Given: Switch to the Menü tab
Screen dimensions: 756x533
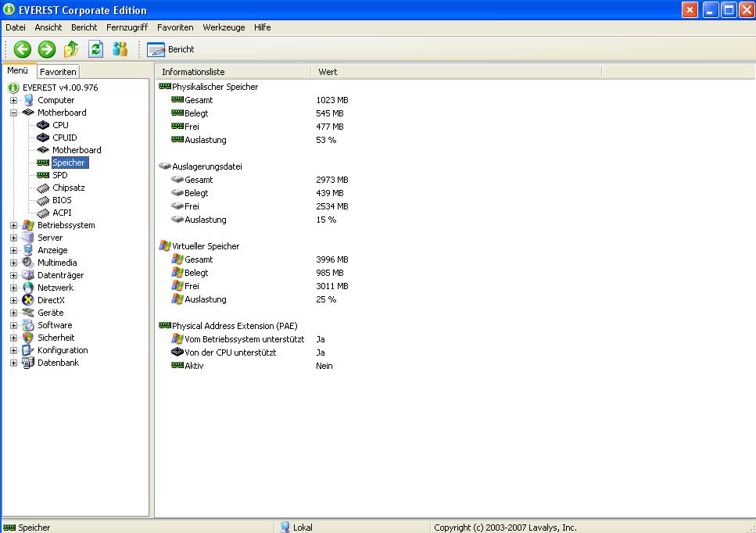Looking at the screenshot, I should coord(18,70).
